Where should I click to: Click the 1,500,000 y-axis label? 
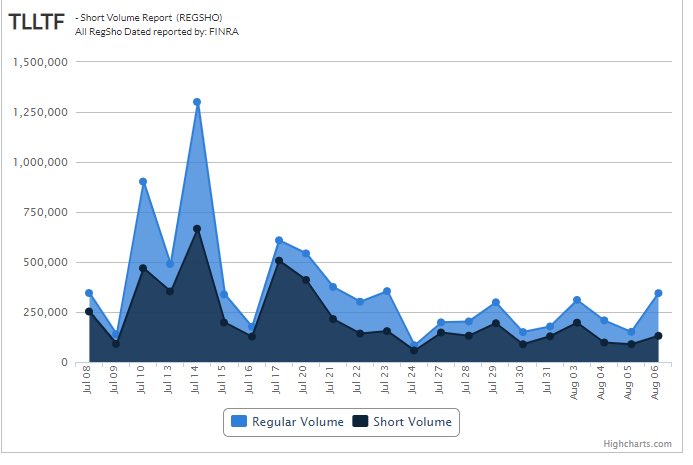[40, 62]
